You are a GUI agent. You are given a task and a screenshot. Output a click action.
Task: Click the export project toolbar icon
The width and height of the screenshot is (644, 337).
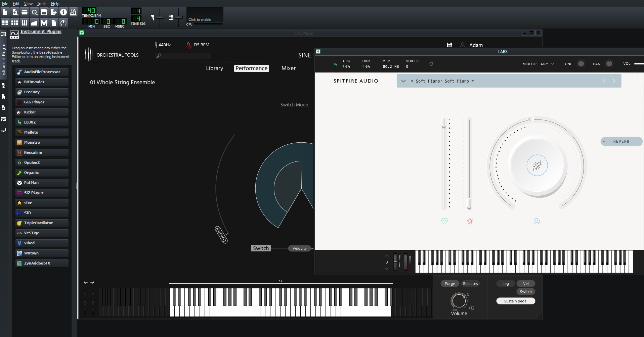tap(54, 12)
